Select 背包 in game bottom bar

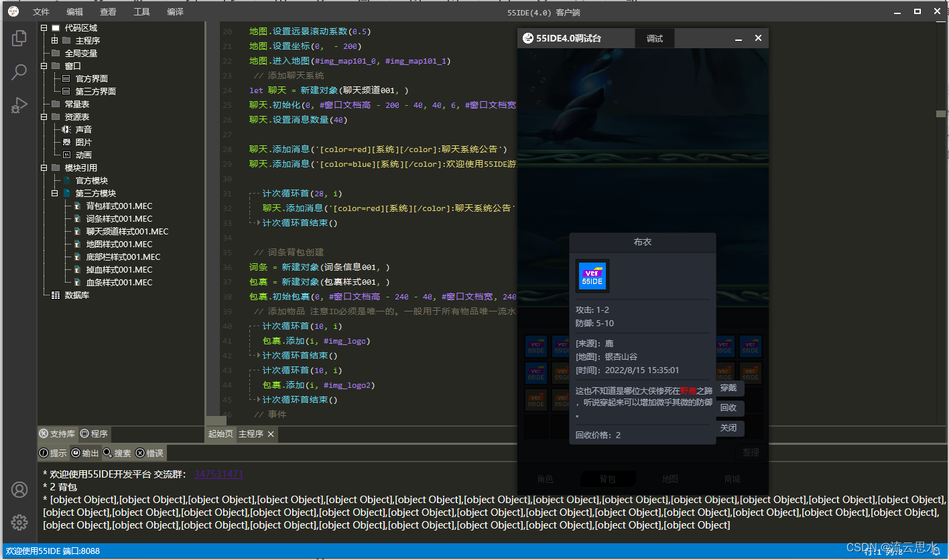[x=607, y=479]
